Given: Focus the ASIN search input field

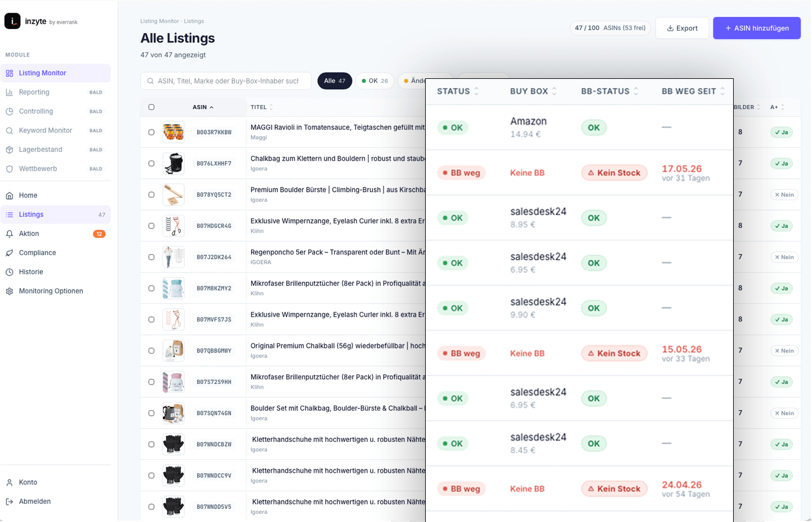Looking at the screenshot, I should coord(226,81).
